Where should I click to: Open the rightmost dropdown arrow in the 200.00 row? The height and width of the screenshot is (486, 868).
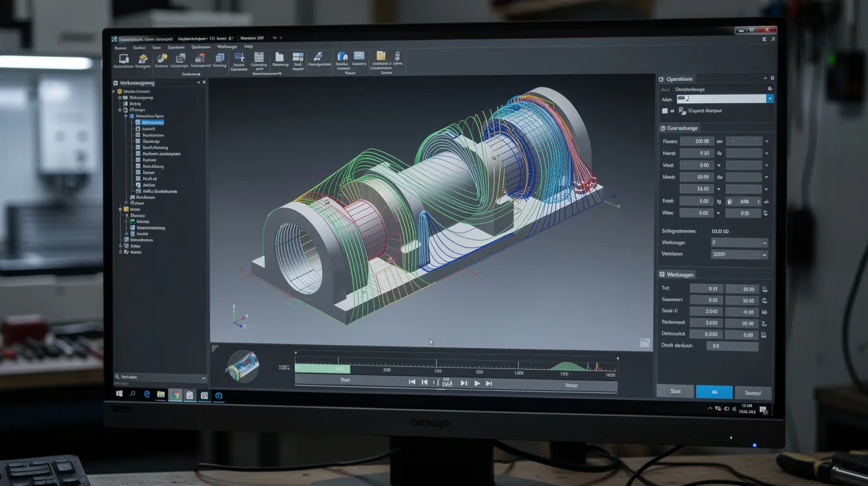coord(767,142)
